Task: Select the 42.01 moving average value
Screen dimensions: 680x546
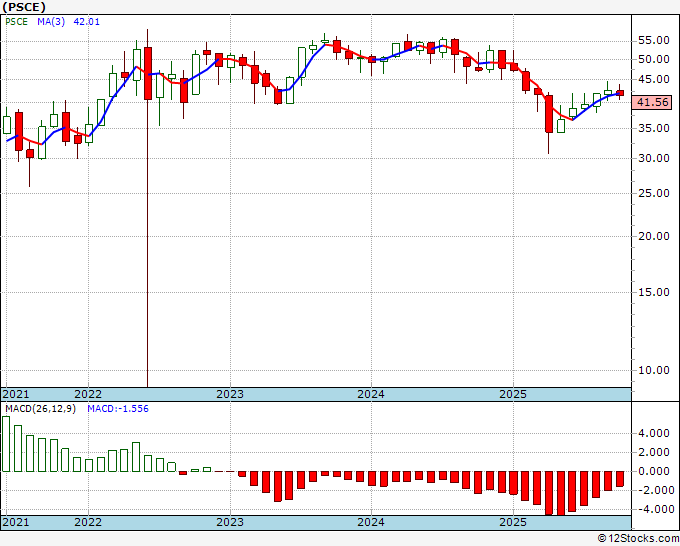Action: coord(86,22)
